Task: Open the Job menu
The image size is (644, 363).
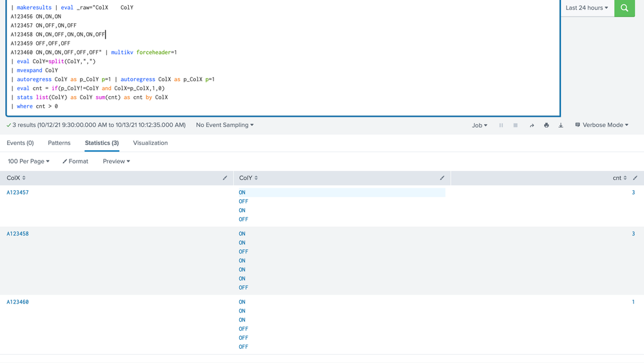Action: (x=479, y=125)
